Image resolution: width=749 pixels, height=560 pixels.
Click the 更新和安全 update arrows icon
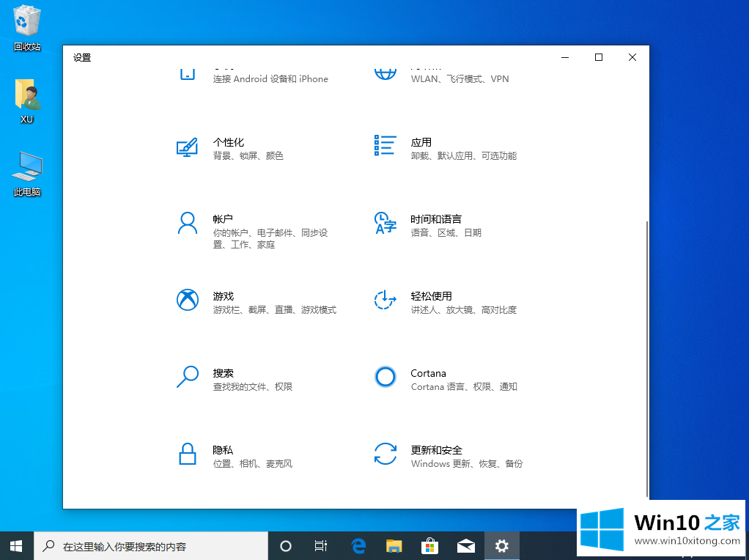pyautogui.click(x=385, y=454)
